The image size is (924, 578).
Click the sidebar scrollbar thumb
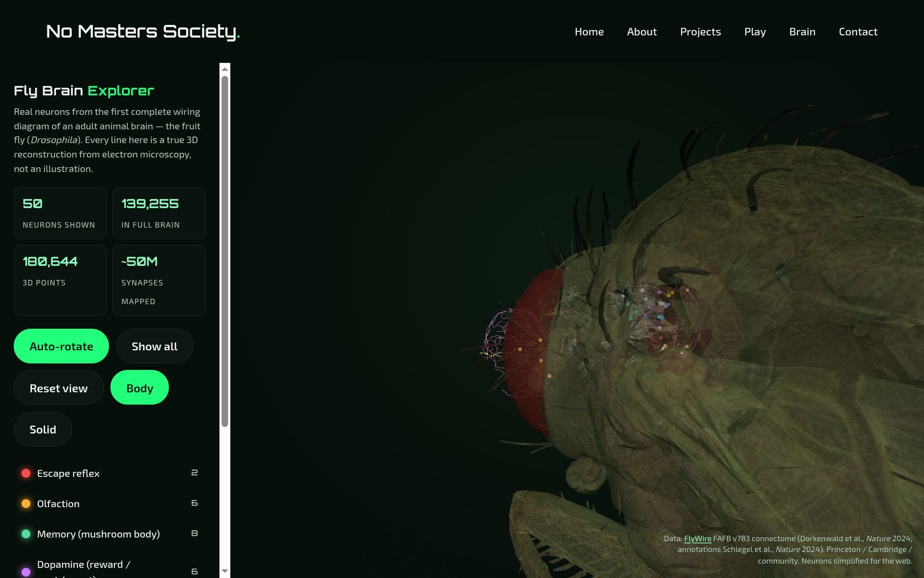point(225,251)
